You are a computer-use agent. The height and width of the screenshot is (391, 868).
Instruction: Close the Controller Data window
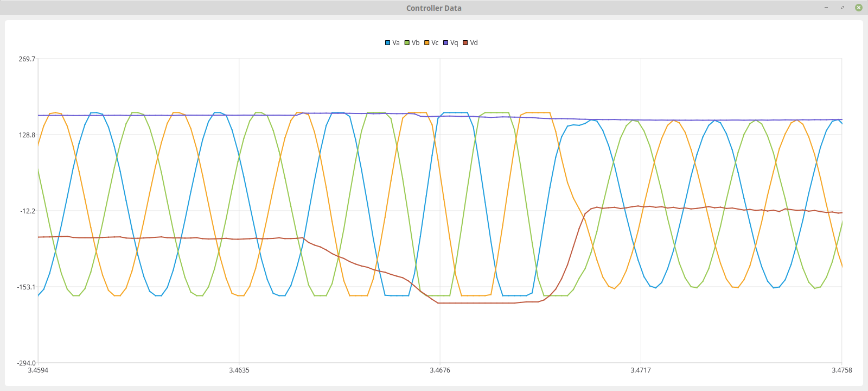(x=859, y=8)
